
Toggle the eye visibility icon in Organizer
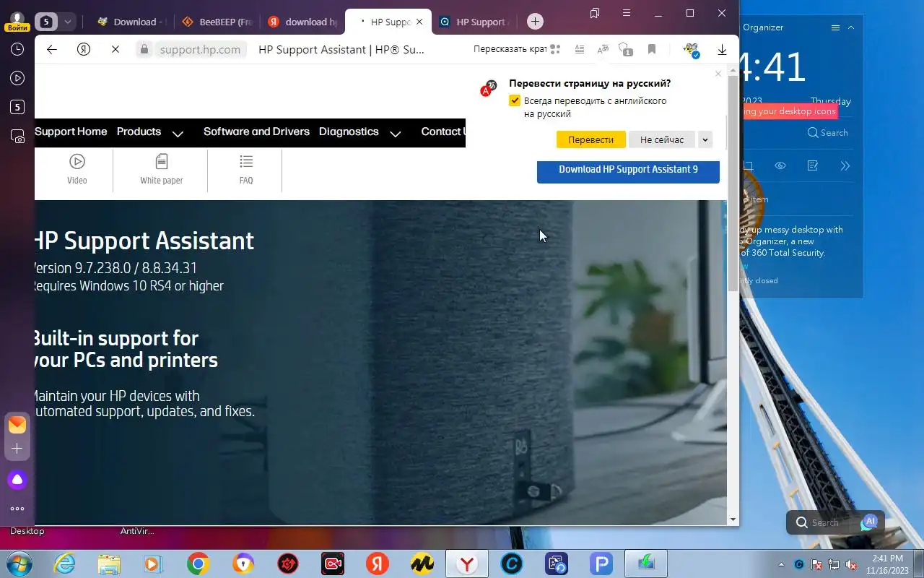coord(780,165)
